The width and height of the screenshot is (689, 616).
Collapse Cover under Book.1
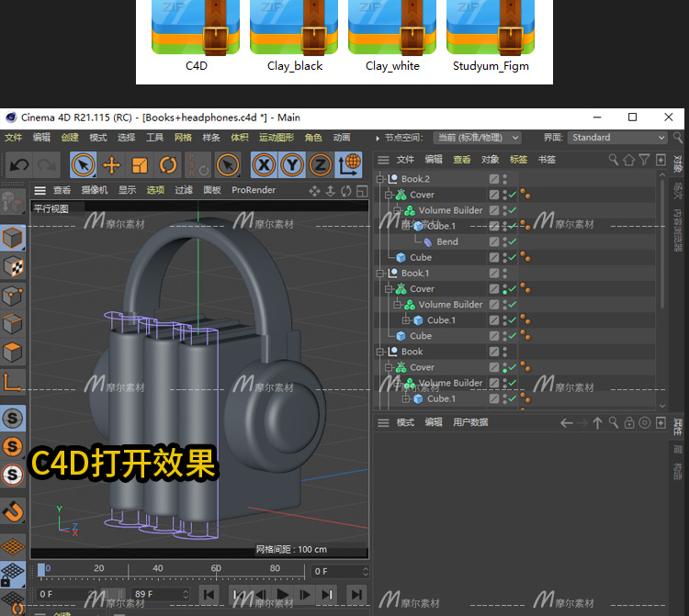coord(389,289)
